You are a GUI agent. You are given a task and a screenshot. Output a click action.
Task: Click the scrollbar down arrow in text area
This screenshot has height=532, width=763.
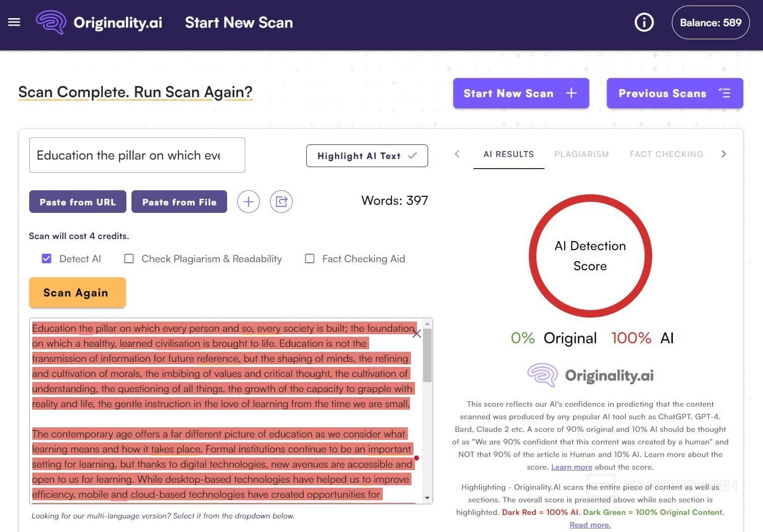click(x=428, y=498)
